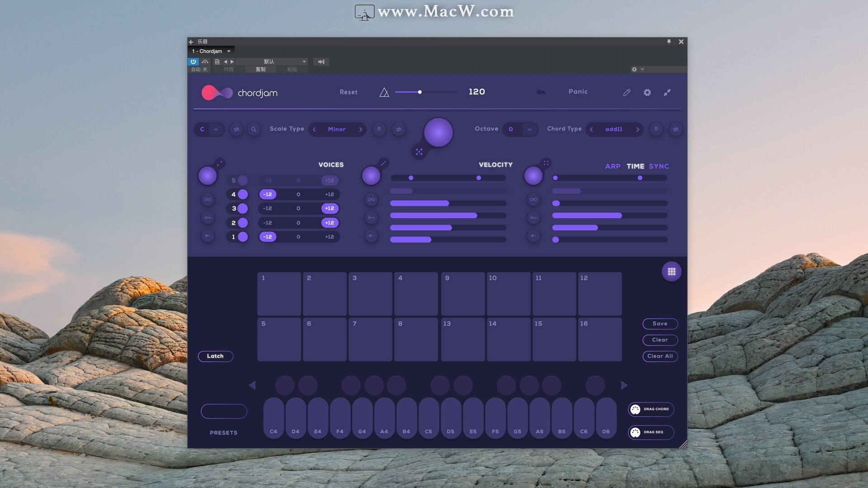This screenshot has height=488, width=868.
Task: Click the Voices randomize orb
Action: click(208, 176)
